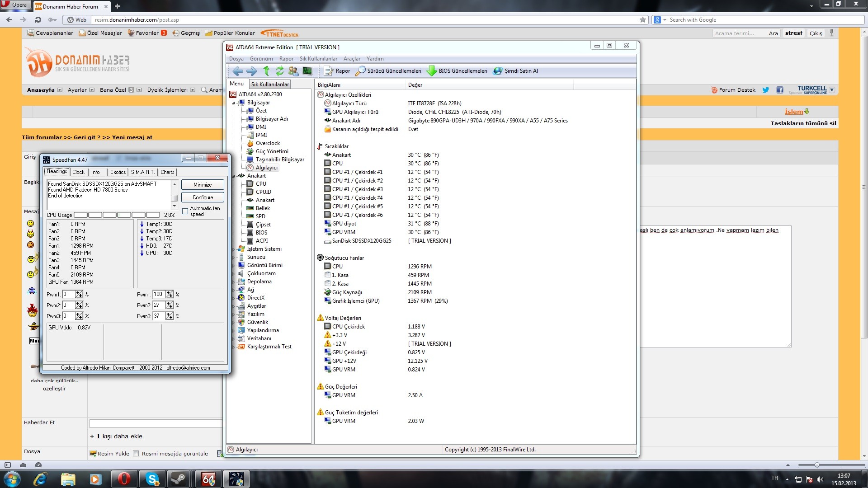Open the Yardım menu in AIDA64

(x=375, y=59)
